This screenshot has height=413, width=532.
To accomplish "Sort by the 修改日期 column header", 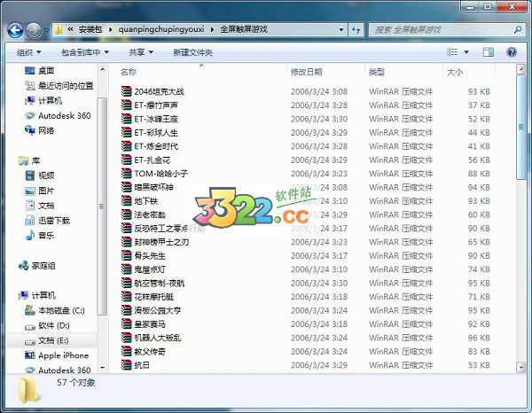I will [307, 72].
